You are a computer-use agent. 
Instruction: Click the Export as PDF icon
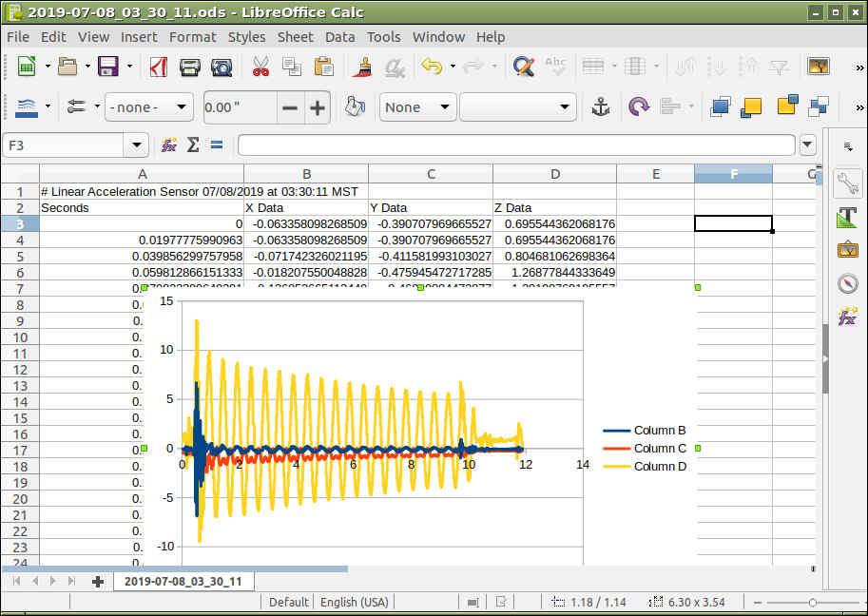pos(159,67)
